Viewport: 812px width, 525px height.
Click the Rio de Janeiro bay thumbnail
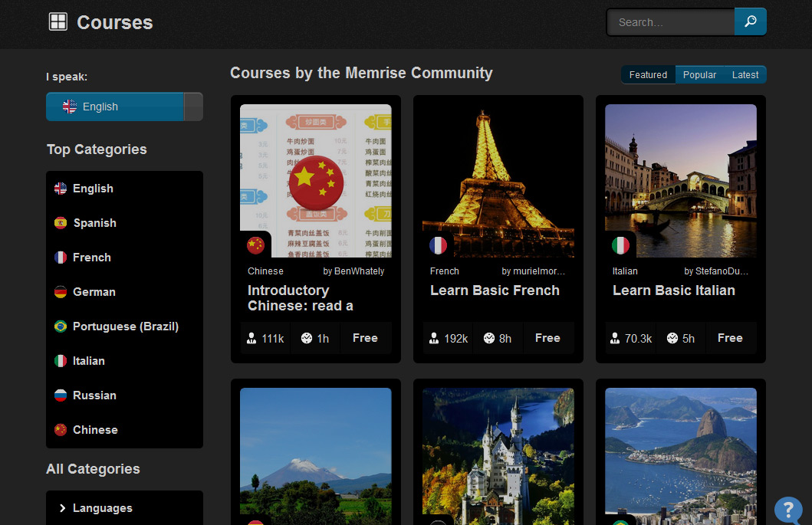point(680,456)
